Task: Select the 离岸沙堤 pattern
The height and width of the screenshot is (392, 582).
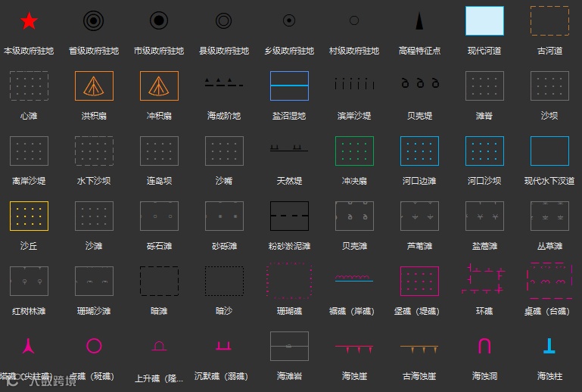Action: click(29, 151)
